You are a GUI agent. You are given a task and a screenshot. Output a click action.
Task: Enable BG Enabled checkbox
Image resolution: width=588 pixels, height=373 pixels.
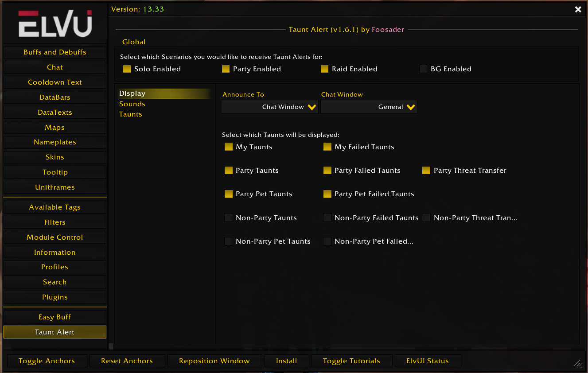pyautogui.click(x=424, y=69)
